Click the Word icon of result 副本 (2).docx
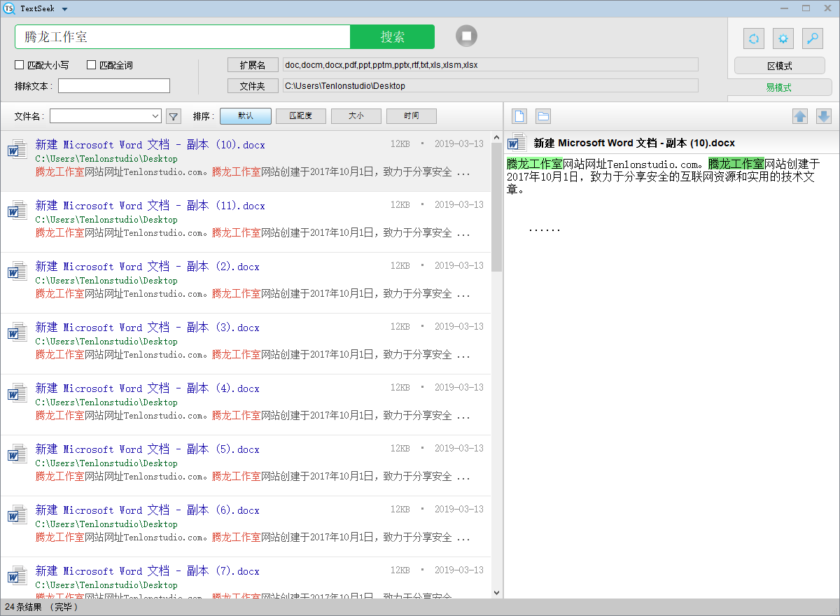 coord(17,271)
